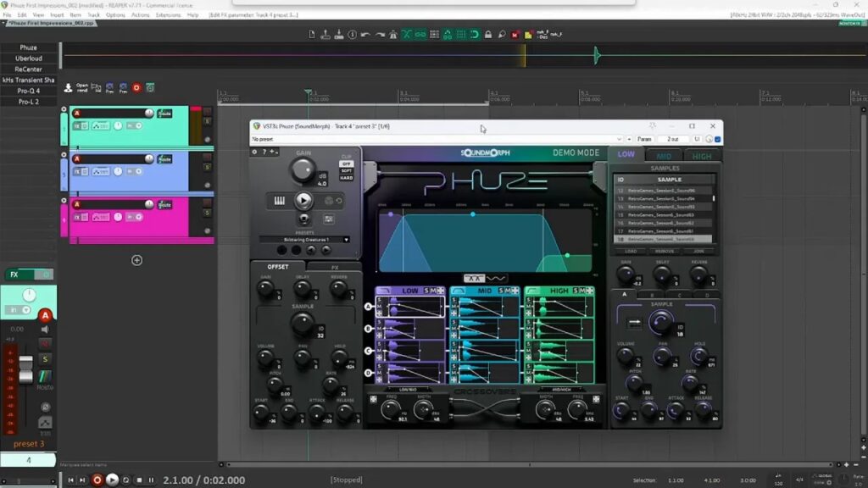Click the MID band row B waveform
This screenshot has height=488, width=868.
[x=489, y=329]
